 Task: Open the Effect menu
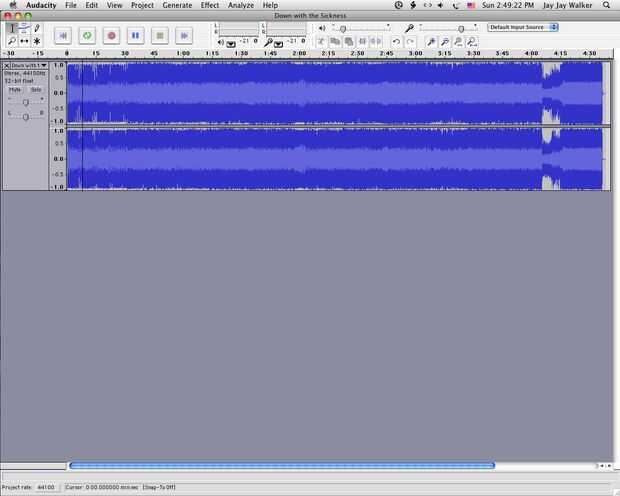pos(210,5)
